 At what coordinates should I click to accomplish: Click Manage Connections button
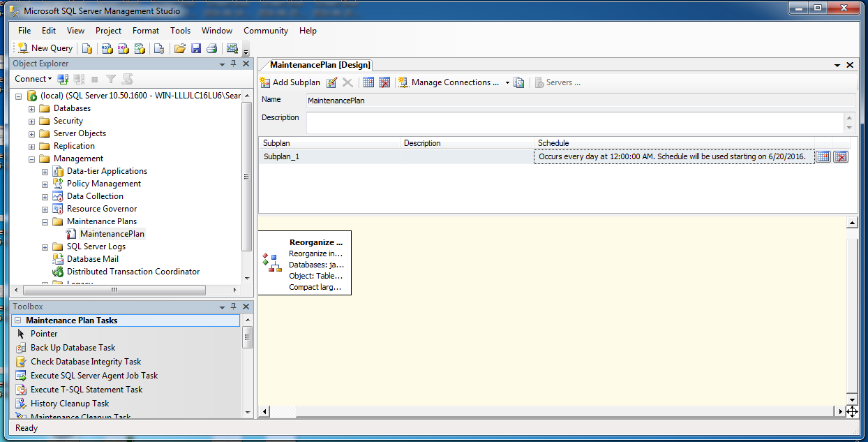449,82
